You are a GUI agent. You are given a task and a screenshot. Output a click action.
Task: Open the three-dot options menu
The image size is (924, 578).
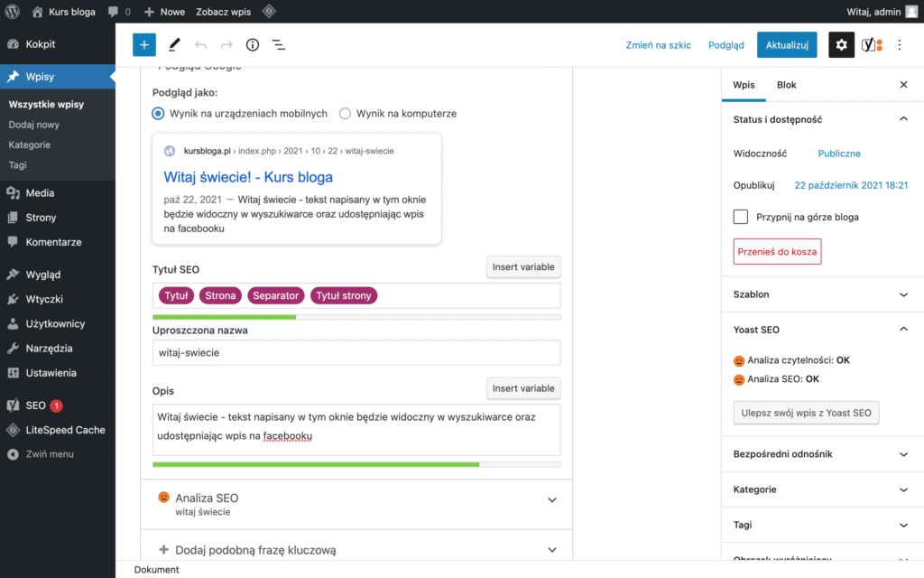click(900, 45)
